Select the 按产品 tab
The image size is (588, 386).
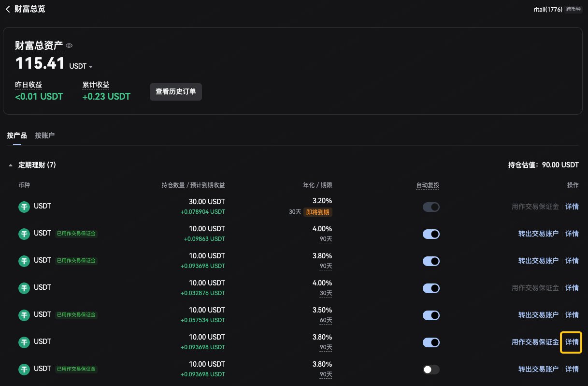(17, 135)
